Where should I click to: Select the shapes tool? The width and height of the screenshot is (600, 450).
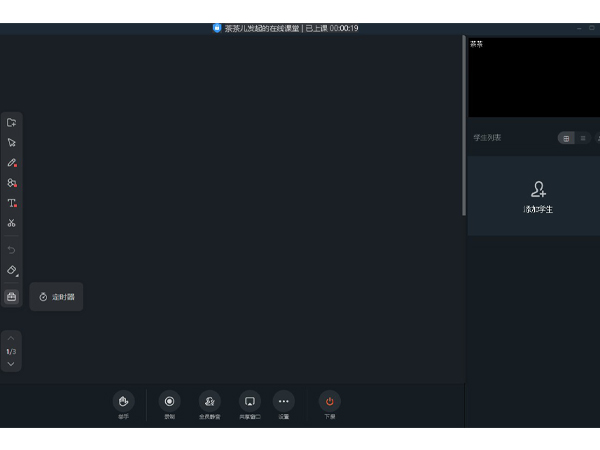(11, 183)
